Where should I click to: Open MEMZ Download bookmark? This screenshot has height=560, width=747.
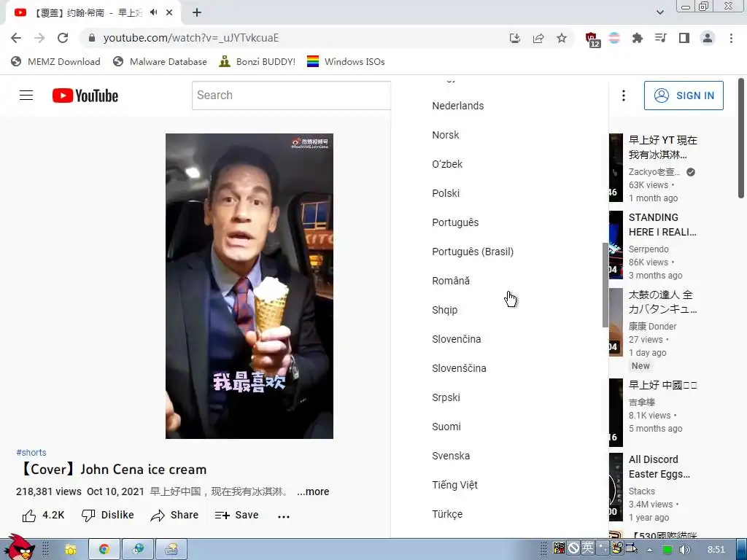[55, 61]
